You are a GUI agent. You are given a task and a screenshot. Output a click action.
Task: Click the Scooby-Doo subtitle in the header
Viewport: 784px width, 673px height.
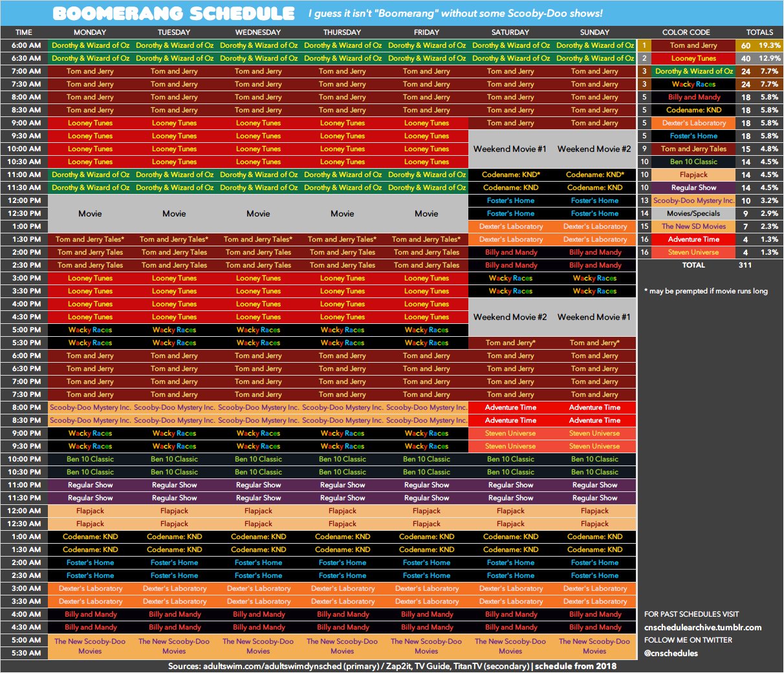455,13
